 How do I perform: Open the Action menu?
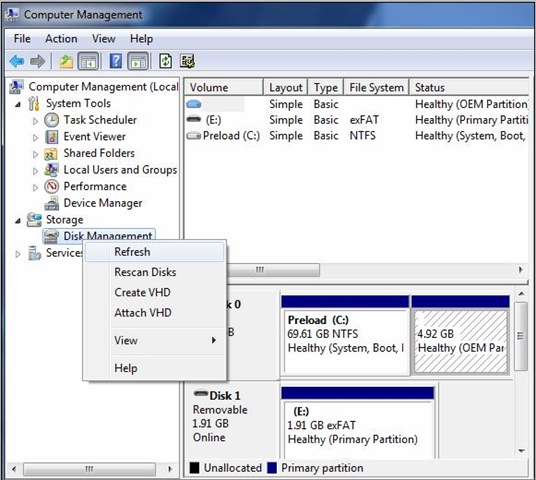click(61, 39)
